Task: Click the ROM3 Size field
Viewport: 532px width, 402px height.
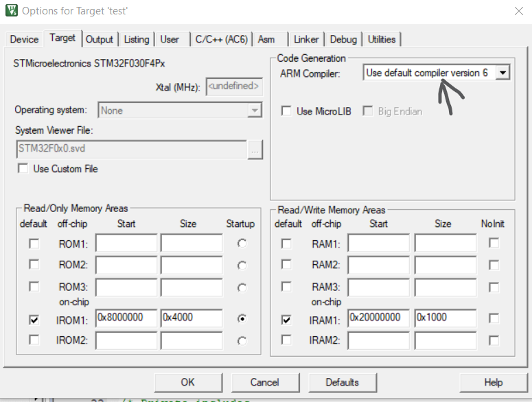Action: tap(192, 287)
